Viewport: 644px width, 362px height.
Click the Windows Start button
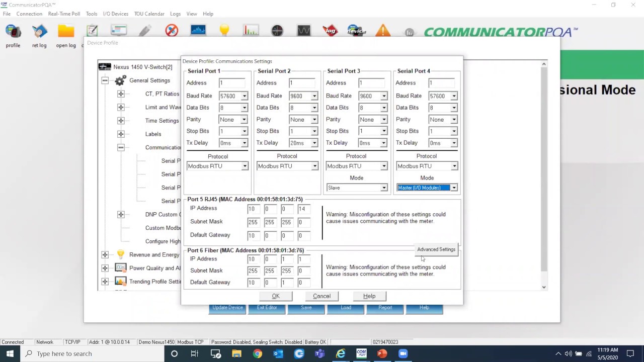coord(10,353)
